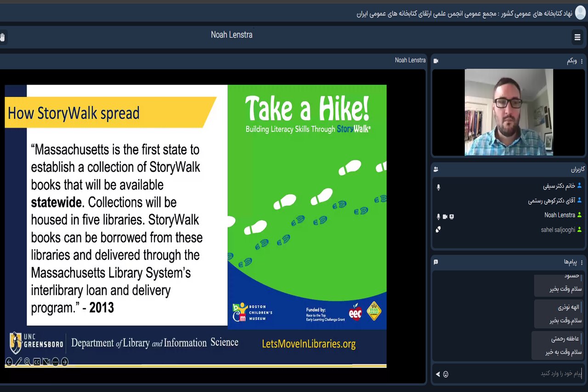Select the pen annotation tool on slide
This screenshot has width=588, height=392.
pyautogui.click(x=18, y=362)
